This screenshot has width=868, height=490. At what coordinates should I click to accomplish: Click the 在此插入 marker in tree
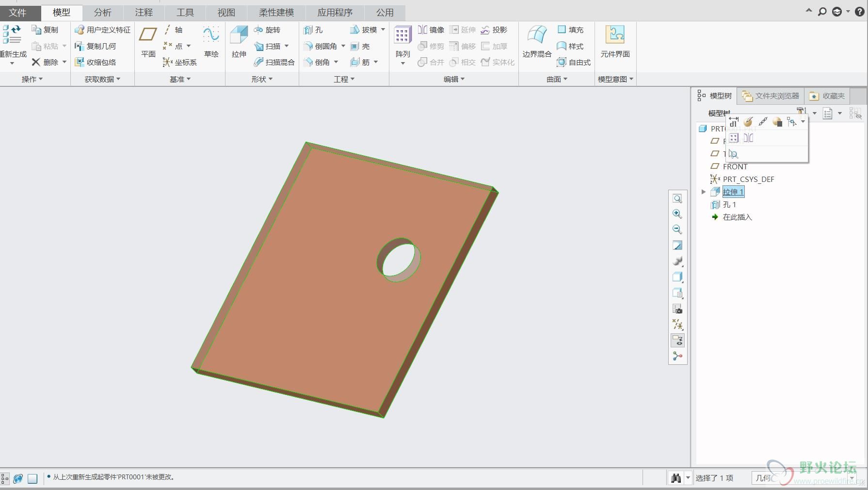[732, 217]
